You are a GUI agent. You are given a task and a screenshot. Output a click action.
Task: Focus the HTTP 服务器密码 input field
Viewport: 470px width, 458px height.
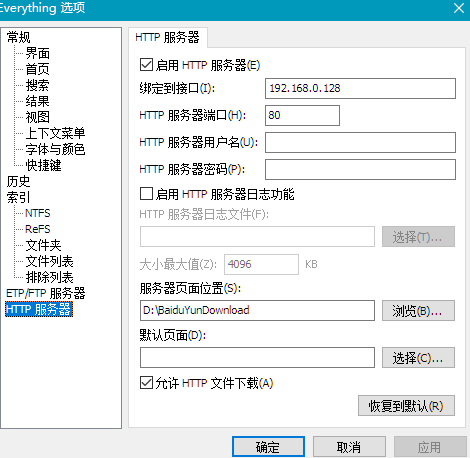pyautogui.click(x=360, y=169)
